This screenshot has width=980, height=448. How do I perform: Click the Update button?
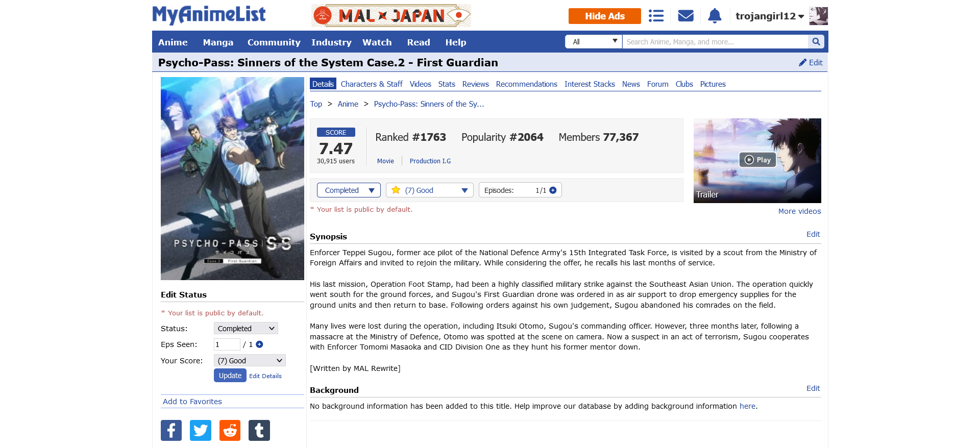click(230, 376)
